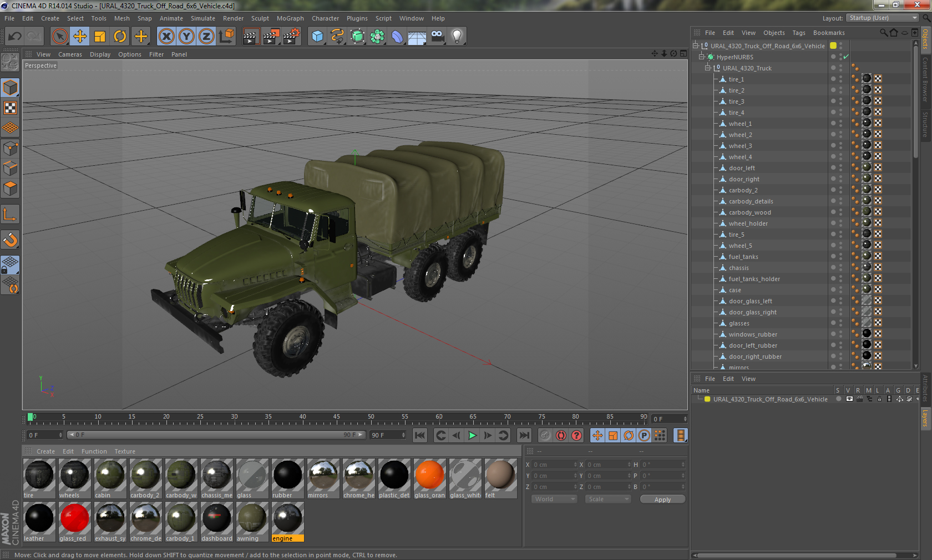Open the deformer objects icon
Viewport: 932px width, 560px height.
tap(397, 37)
